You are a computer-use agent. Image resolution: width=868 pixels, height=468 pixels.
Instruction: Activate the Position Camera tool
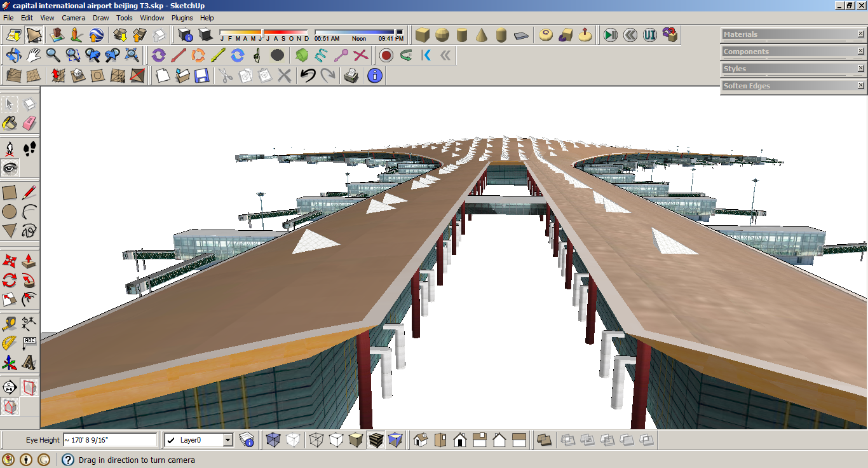pyautogui.click(x=10, y=149)
